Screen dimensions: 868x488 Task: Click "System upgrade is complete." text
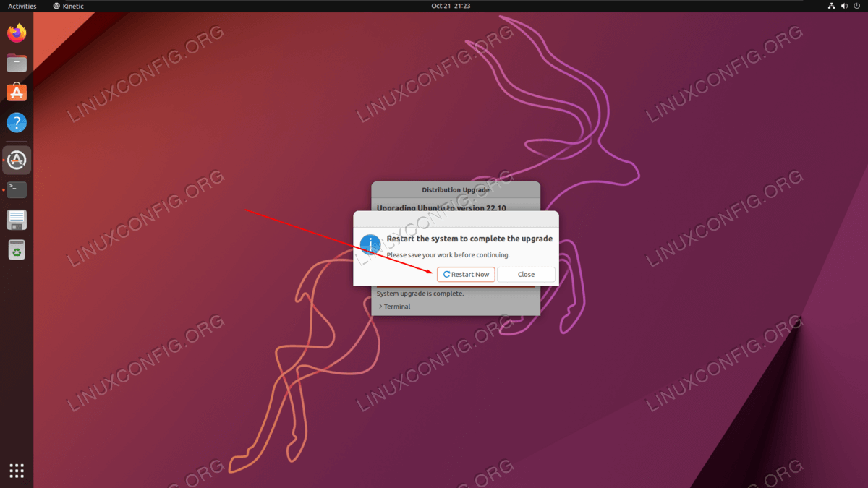coord(420,294)
